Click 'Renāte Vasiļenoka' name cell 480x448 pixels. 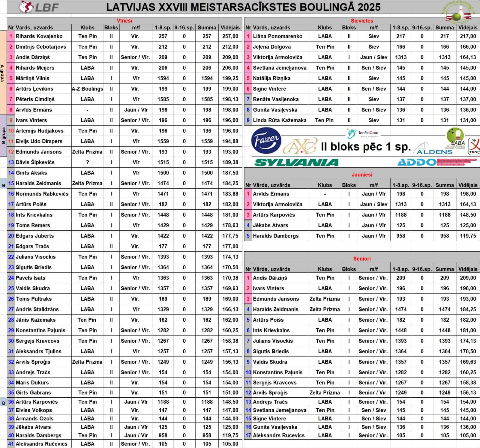coord(280,99)
